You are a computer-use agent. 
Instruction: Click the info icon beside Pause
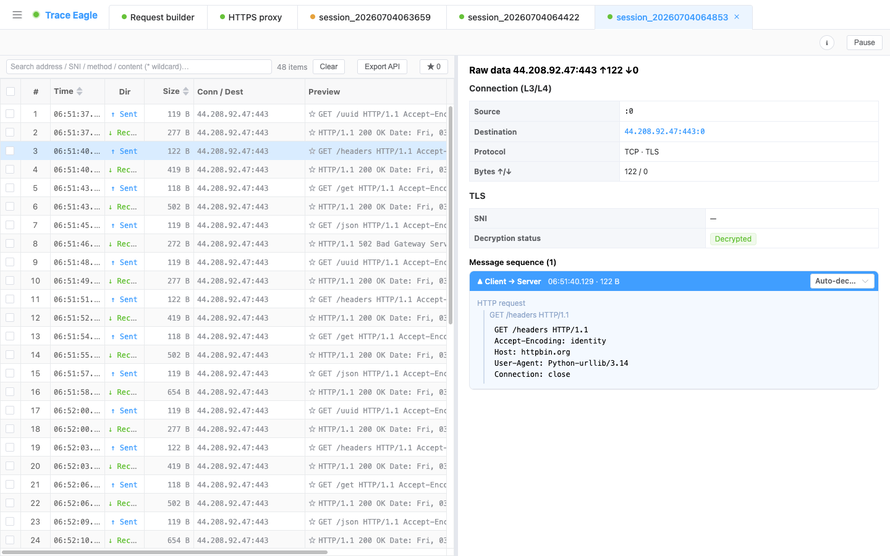pyautogui.click(x=826, y=43)
